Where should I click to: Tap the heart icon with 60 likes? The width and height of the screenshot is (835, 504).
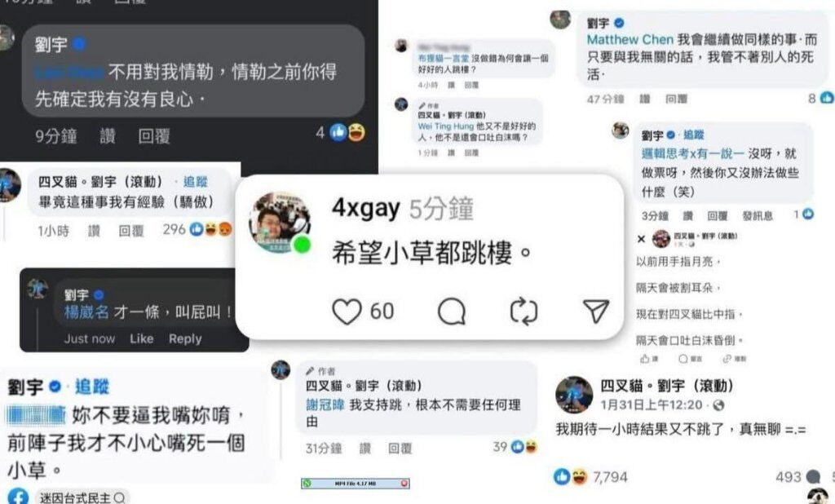[347, 312]
